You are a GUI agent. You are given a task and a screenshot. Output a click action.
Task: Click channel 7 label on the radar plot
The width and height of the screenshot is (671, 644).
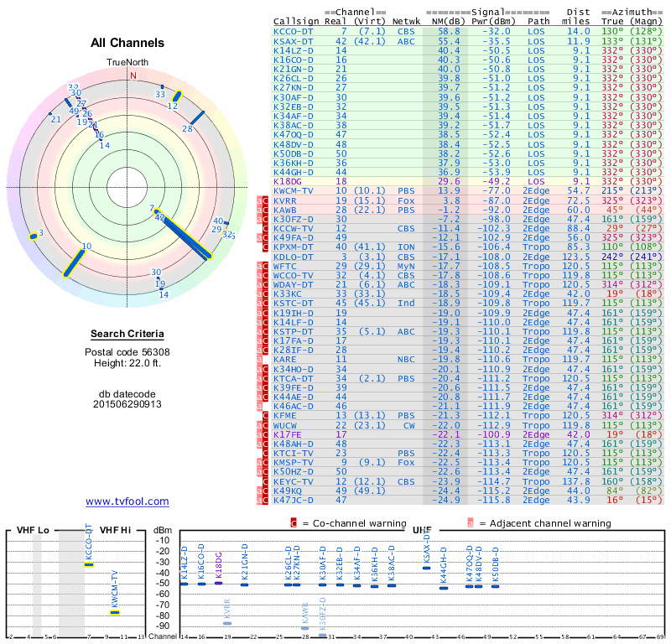pyautogui.click(x=152, y=209)
